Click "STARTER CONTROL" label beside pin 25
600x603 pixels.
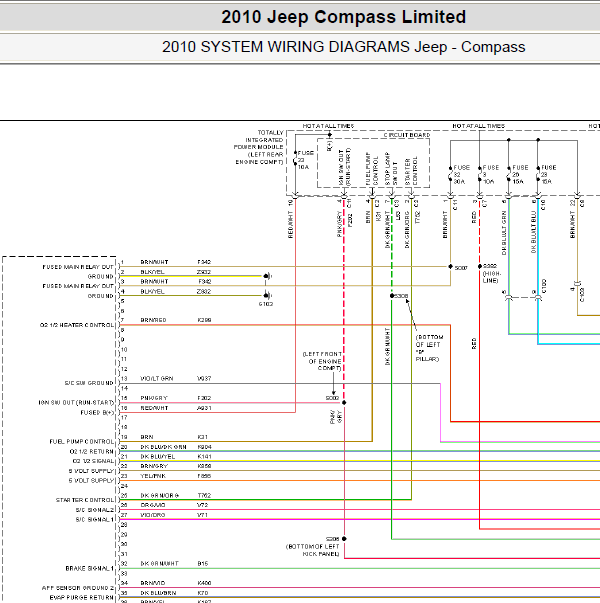pos(85,500)
